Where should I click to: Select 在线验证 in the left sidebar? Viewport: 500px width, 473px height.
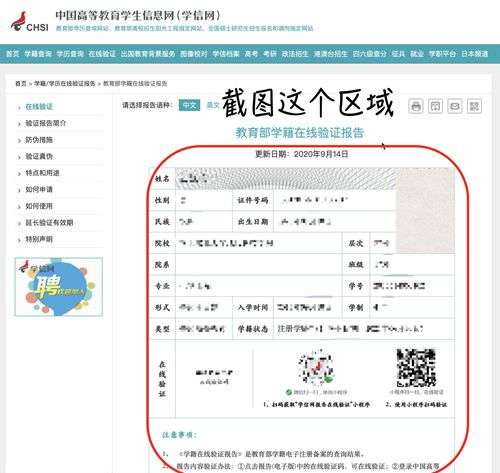pos(39,107)
